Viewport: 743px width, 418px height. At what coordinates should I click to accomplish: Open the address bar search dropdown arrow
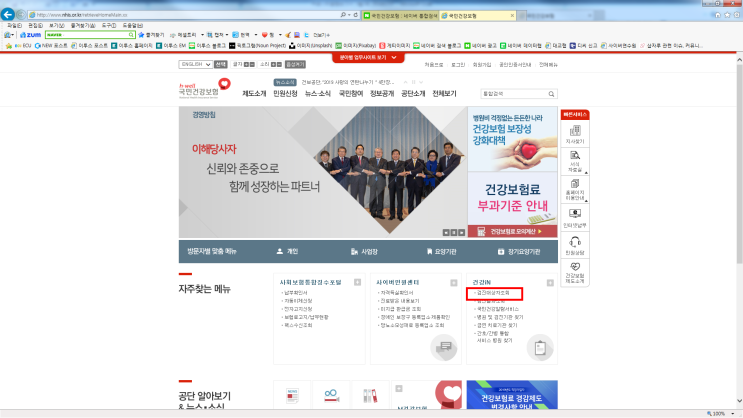pos(349,15)
